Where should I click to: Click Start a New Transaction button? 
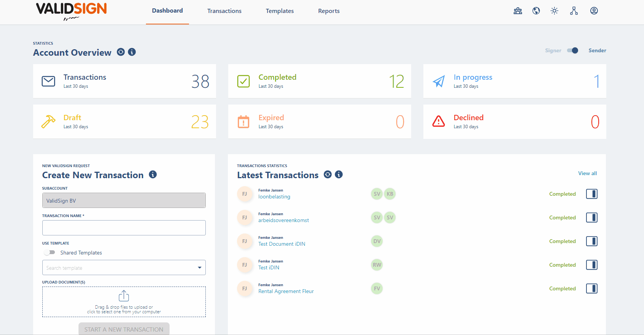(x=124, y=329)
